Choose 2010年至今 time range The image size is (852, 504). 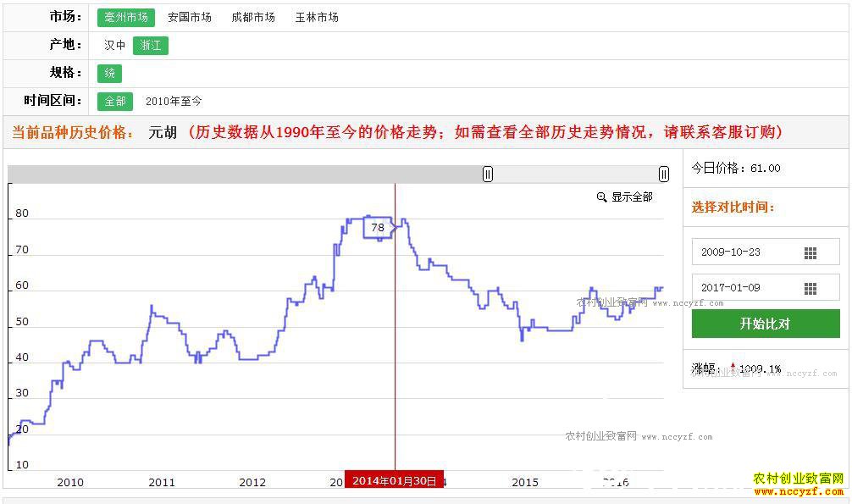(174, 102)
